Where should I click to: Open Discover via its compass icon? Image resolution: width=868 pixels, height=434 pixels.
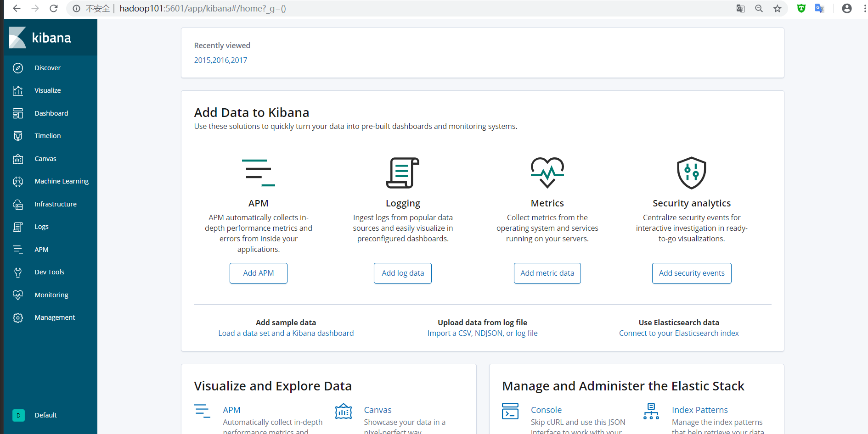pos(18,68)
